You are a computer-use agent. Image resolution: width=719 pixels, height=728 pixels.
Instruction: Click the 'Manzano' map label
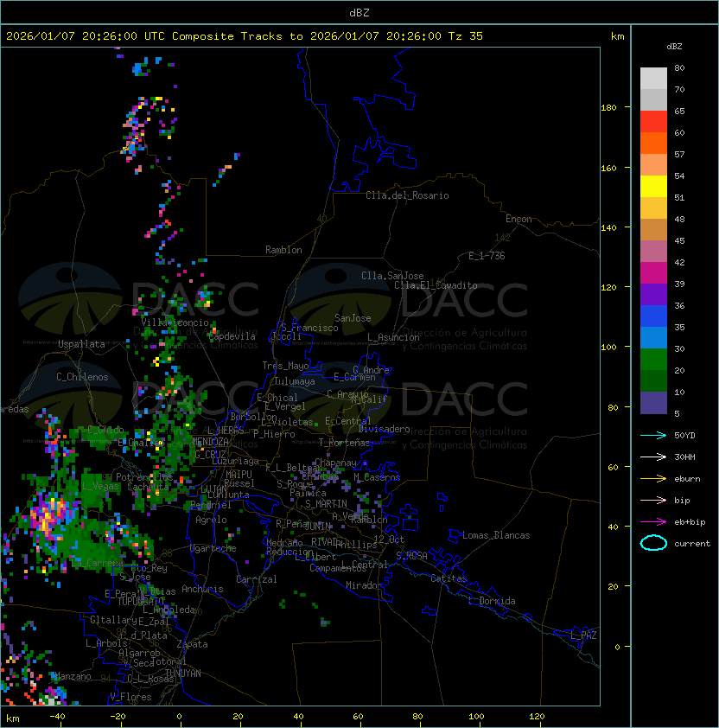tap(73, 676)
